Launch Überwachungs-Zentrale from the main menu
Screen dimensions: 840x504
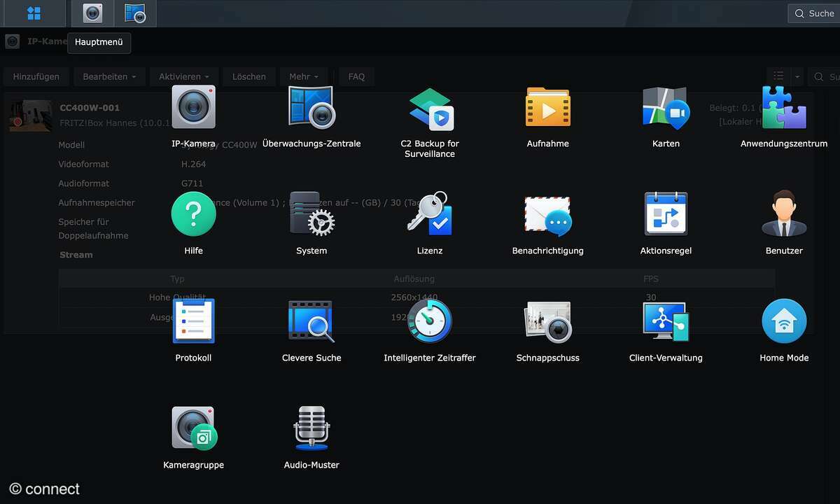pyautogui.click(x=311, y=108)
